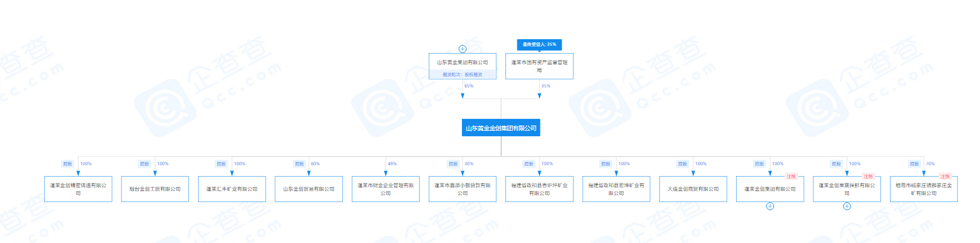Expand subsidiaries under 蓬莱金创集团有限公司

coord(770,206)
